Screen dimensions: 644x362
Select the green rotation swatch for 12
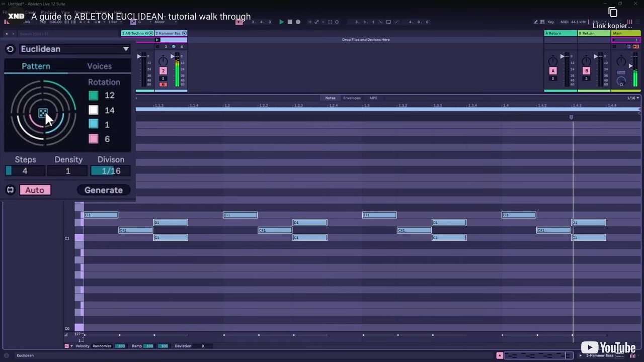(93, 96)
